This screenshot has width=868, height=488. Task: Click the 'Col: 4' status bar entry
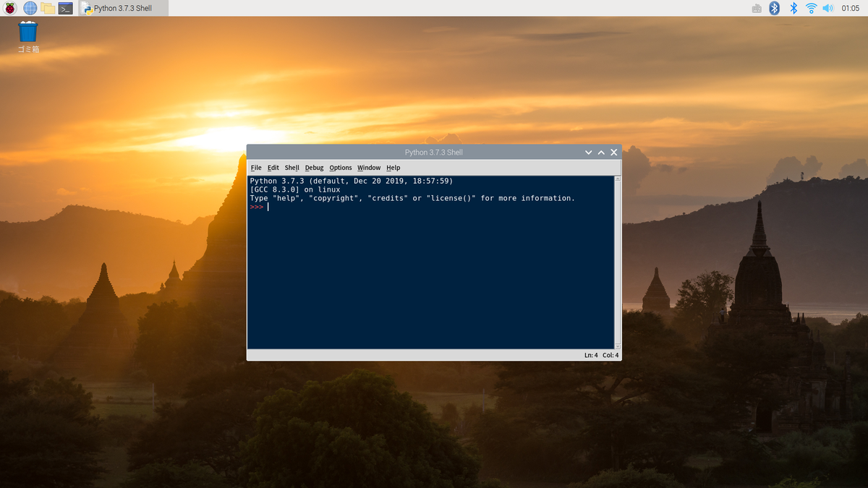(610, 356)
